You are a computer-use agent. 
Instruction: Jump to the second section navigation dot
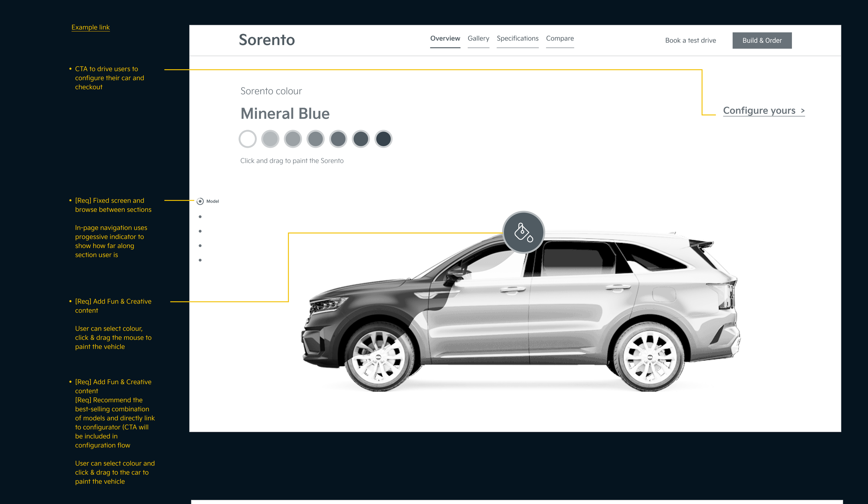(200, 217)
